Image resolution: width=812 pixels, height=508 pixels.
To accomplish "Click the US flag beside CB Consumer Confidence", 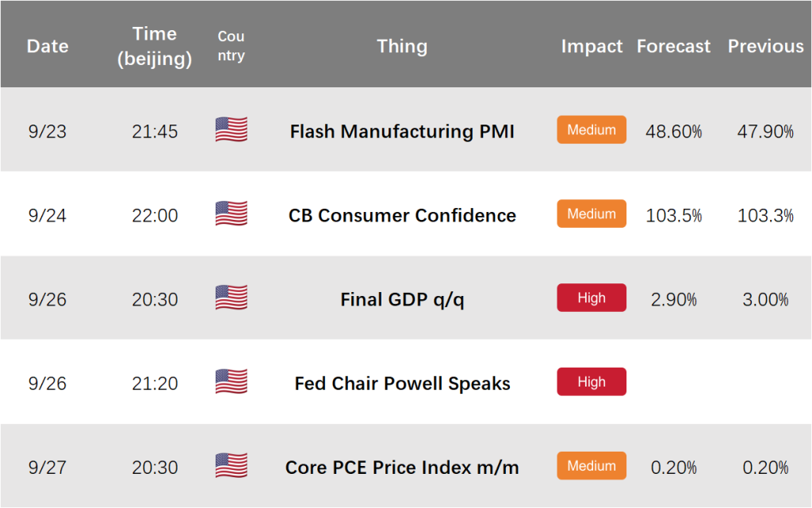I will click(231, 214).
